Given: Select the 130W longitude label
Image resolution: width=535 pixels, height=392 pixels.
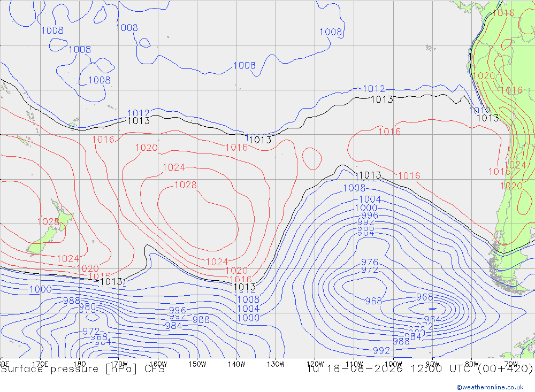Looking at the screenshot, I should tap(276, 364).
